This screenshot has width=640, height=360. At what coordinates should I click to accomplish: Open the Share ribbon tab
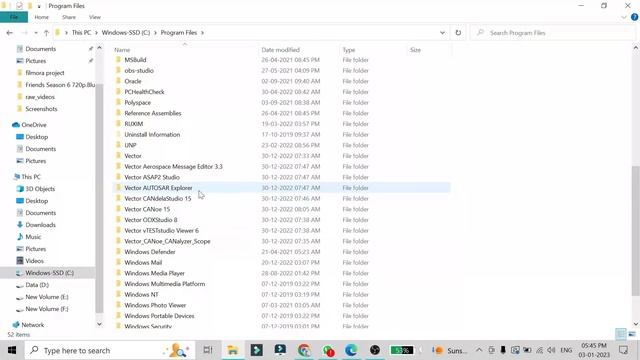pos(69,17)
